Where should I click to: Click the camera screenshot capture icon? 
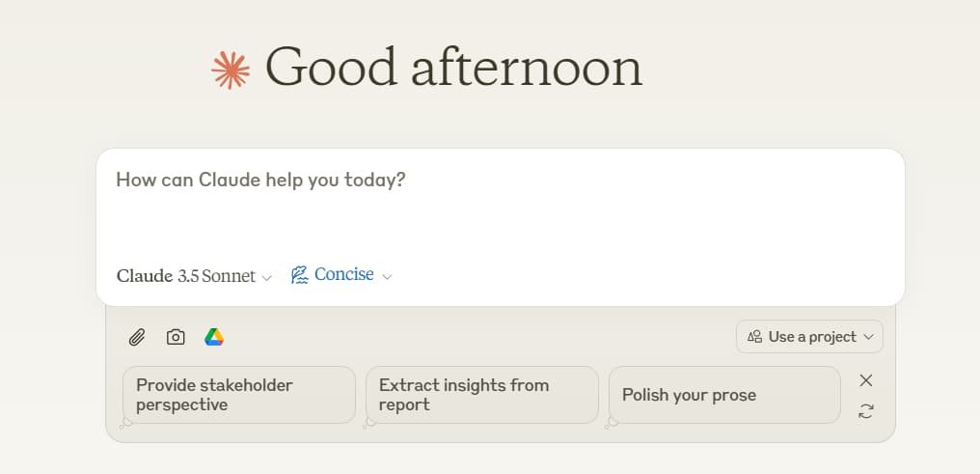click(176, 337)
